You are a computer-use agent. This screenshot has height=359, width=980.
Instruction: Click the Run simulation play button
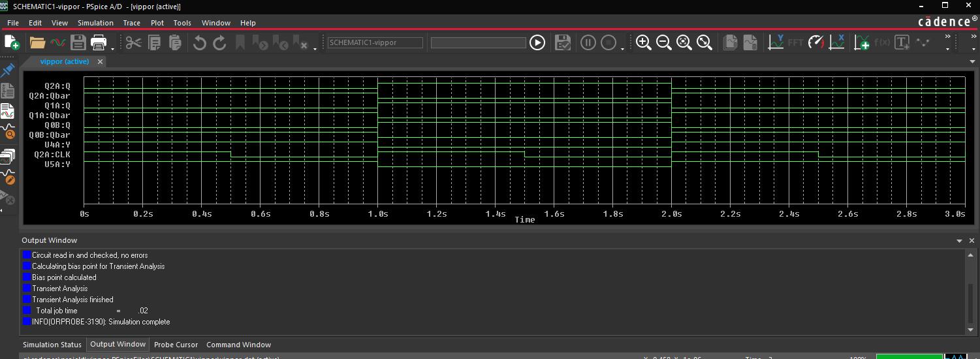pos(537,42)
